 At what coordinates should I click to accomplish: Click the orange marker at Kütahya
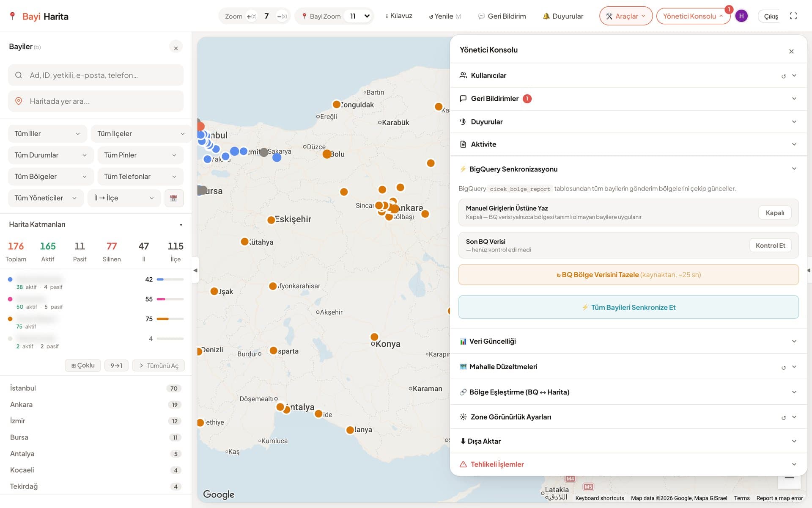tap(244, 241)
